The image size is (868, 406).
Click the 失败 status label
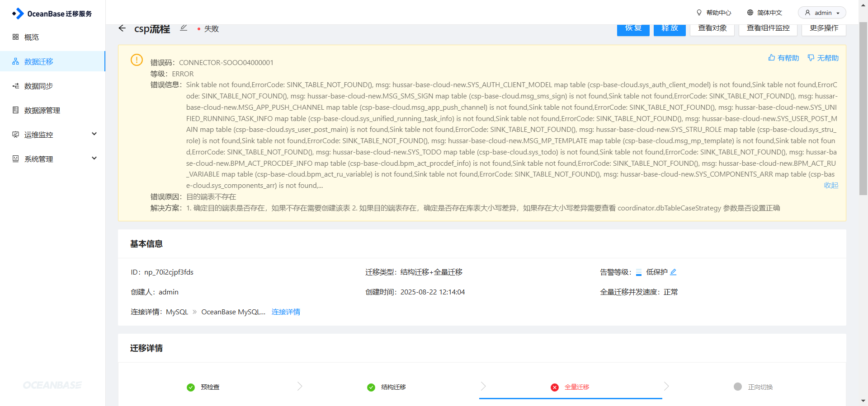click(212, 28)
